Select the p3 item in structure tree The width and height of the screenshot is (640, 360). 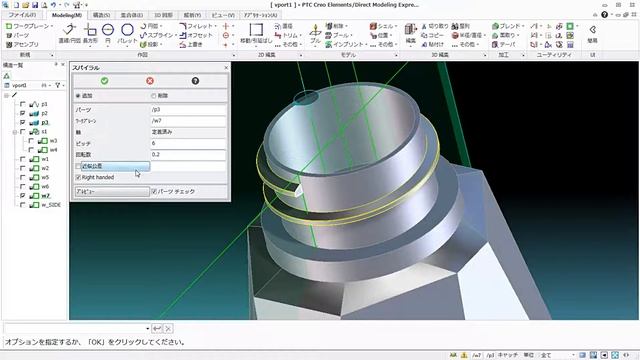(x=44, y=122)
